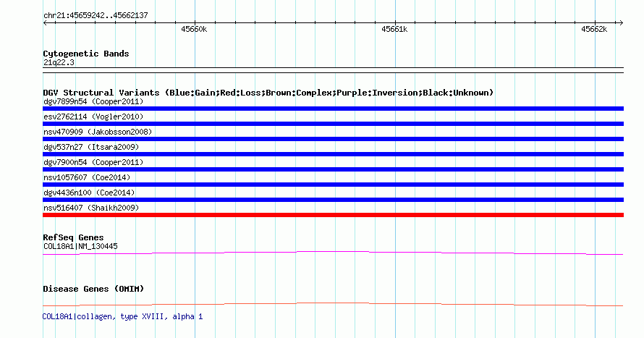The height and width of the screenshot is (338, 644).
Task: Click the blue gain bar under nsv1057607
Action: click(333, 185)
